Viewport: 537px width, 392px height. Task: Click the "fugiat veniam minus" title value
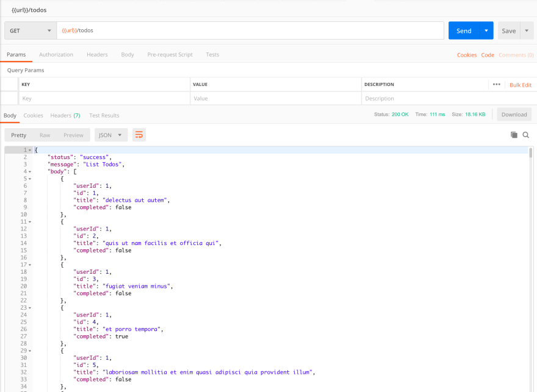pos(136,287)
